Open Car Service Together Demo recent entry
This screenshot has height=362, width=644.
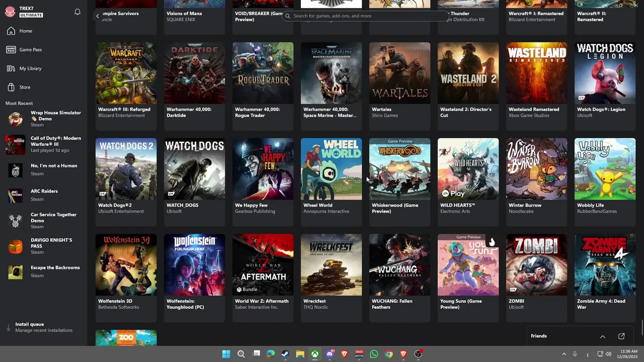(x=43, y=220)
